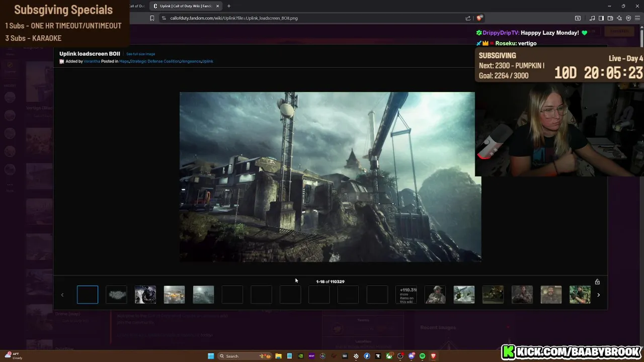644x362 pixels.
Task: Open a new browser tab with plus
Action: (x=228, y=6)
